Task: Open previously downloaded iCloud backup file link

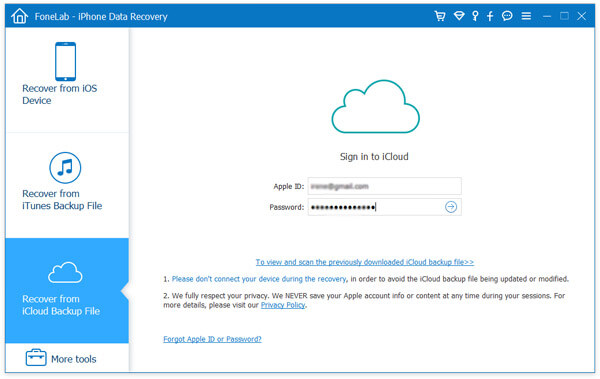Action: 365,262
